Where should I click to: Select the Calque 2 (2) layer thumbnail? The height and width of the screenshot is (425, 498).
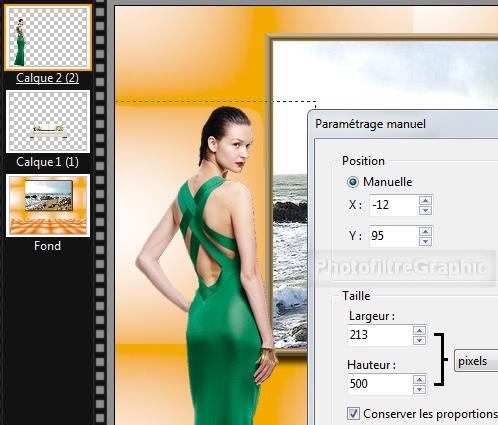point(48,38)
